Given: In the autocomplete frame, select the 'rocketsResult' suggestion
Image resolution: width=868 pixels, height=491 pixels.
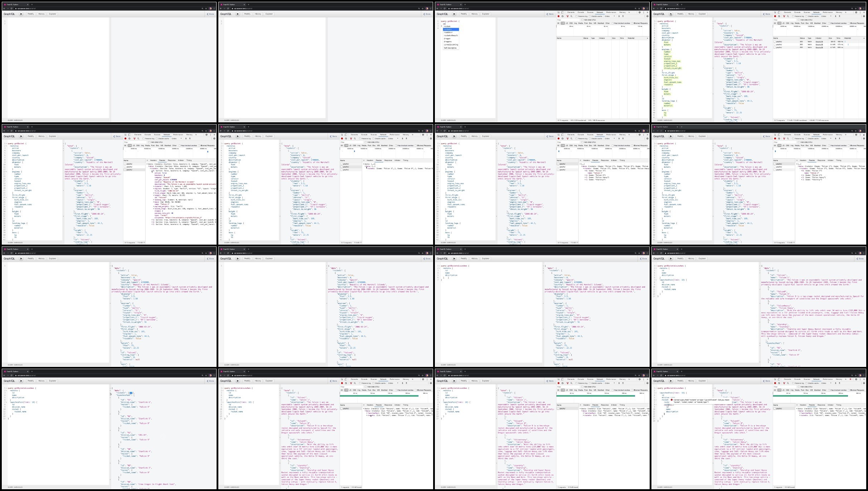Looking at the screenshot, I should 451,35.
